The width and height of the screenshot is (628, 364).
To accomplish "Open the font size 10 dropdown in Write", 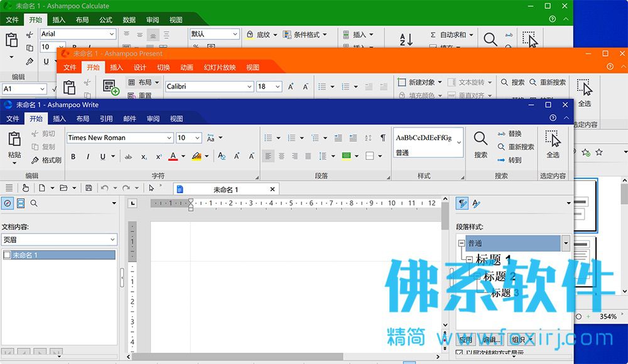I will 197,137.
